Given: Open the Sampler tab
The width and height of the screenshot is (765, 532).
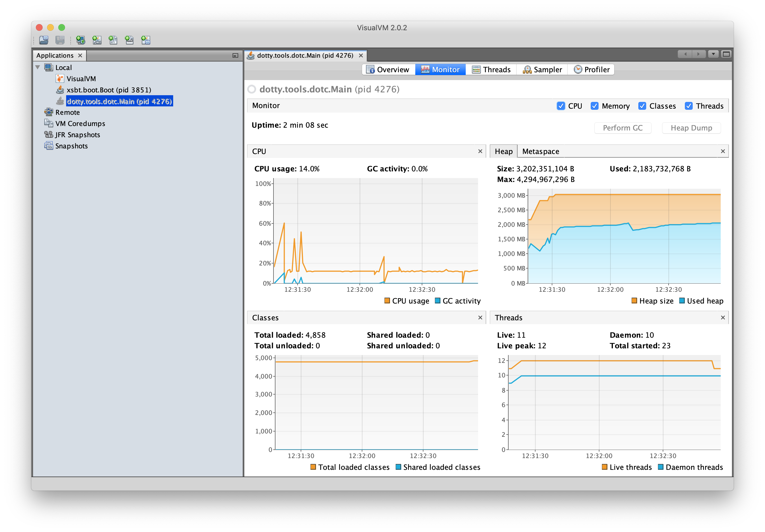Looking at the screenshot, I should [x=543, y=69].
